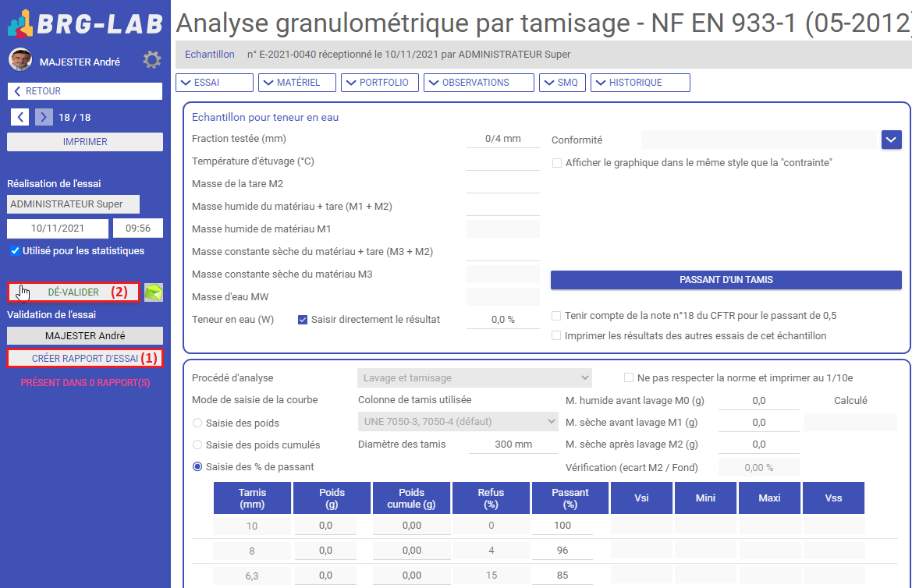Screen dimensions: 912x588
Task: Enable Afficher le graphique dans le même style
Action: (556, 163)
